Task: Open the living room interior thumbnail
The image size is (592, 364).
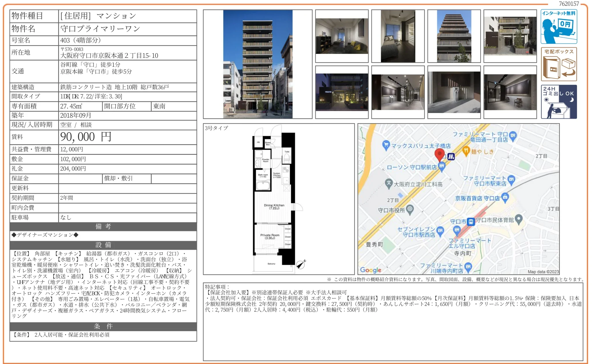Action: tap(342, 36)
